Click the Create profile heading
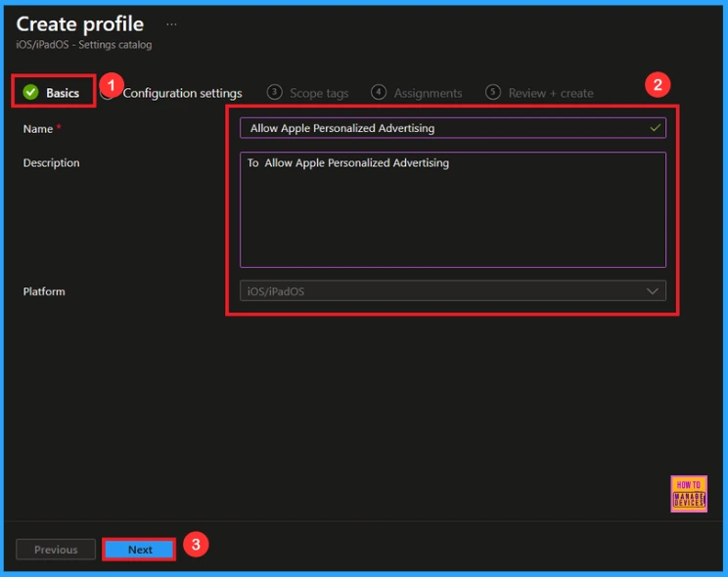 coord(80,24)
